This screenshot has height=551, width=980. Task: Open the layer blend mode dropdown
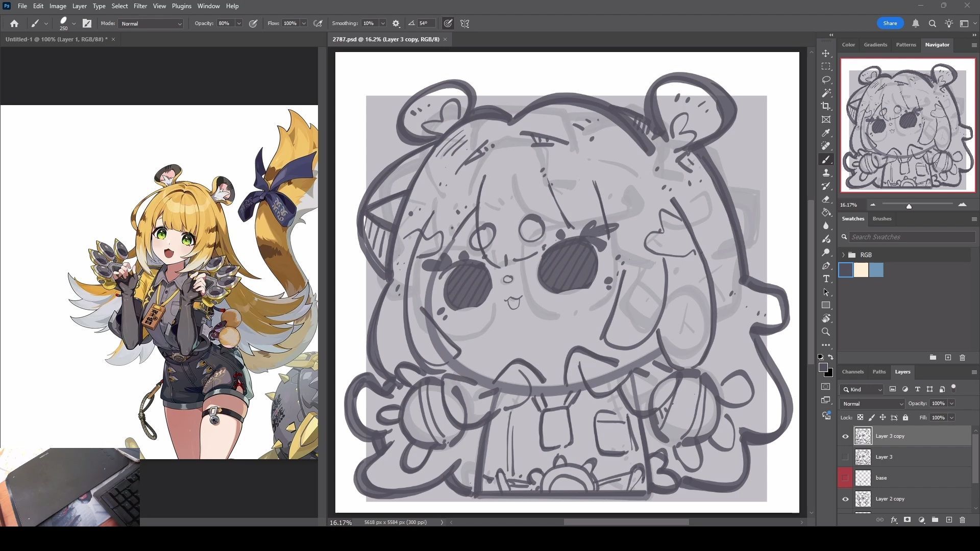[x=872, y=404]
